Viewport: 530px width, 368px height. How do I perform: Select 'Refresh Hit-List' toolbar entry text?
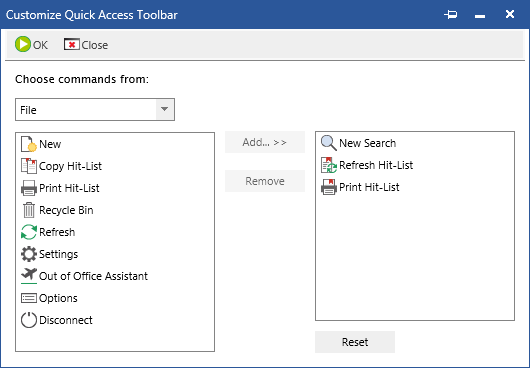[x=376, y=165]
